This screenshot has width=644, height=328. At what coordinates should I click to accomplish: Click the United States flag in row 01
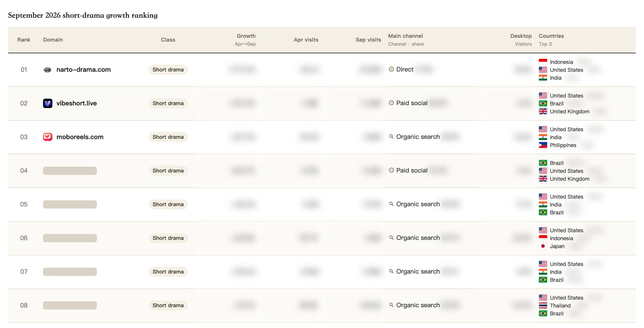[543, 70]
